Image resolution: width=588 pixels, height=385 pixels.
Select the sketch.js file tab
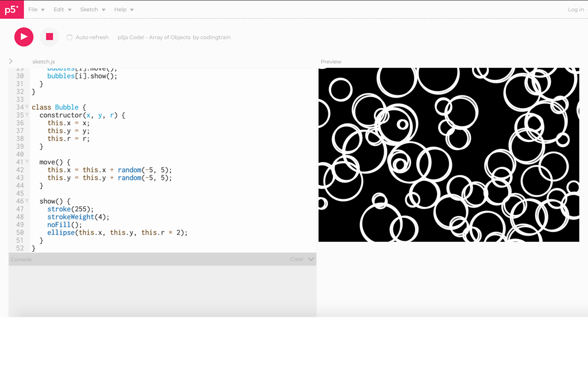[44, 61]
